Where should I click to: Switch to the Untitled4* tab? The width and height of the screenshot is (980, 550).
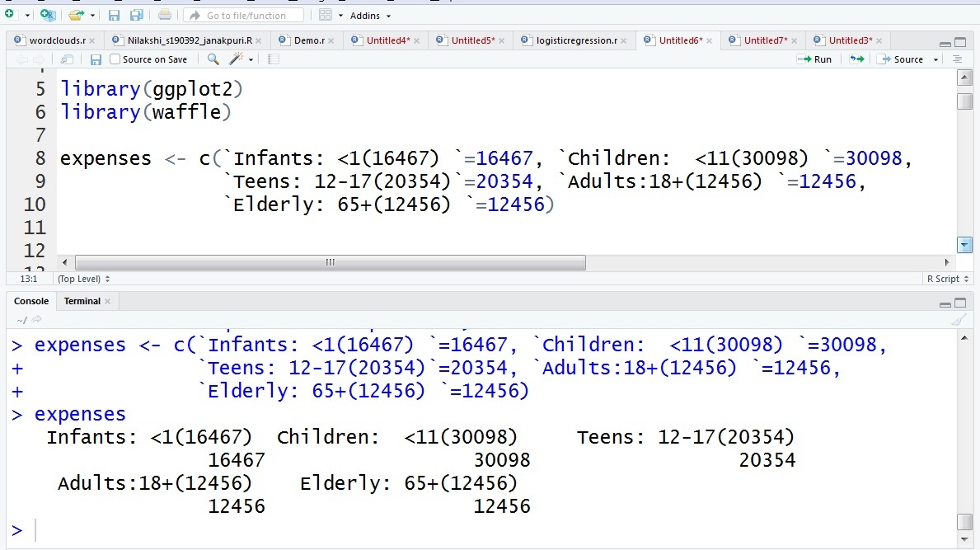(388, 40)
